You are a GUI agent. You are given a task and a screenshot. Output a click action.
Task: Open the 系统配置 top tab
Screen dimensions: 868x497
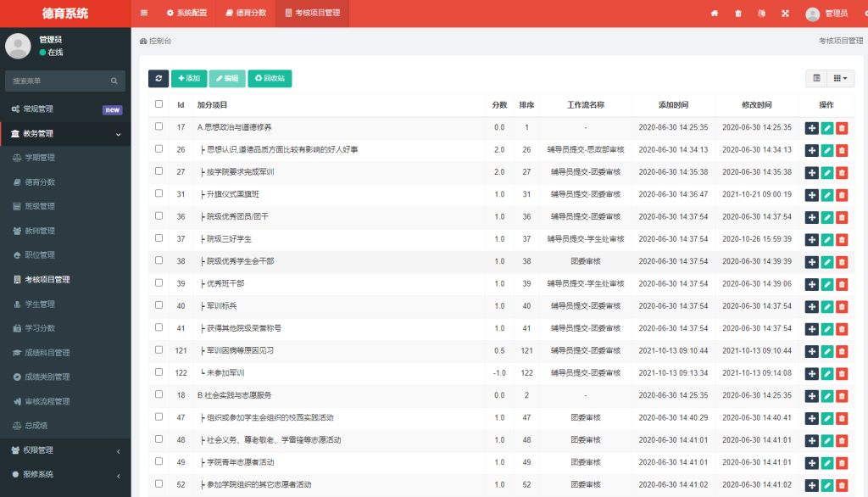[187, 13]
